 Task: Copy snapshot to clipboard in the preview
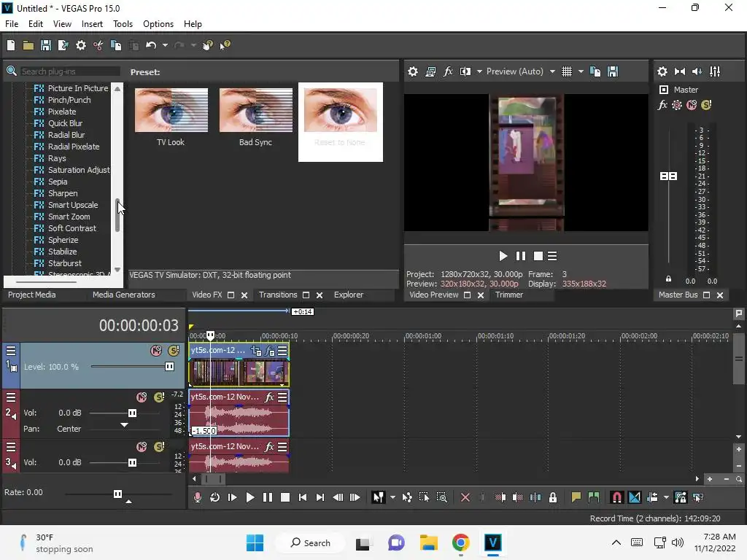(595, 71)
